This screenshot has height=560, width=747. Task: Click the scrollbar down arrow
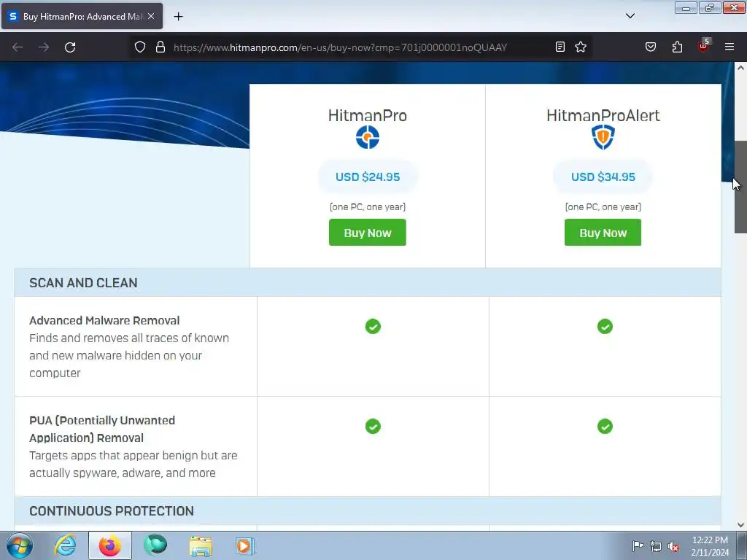click(x=740, y=525)
